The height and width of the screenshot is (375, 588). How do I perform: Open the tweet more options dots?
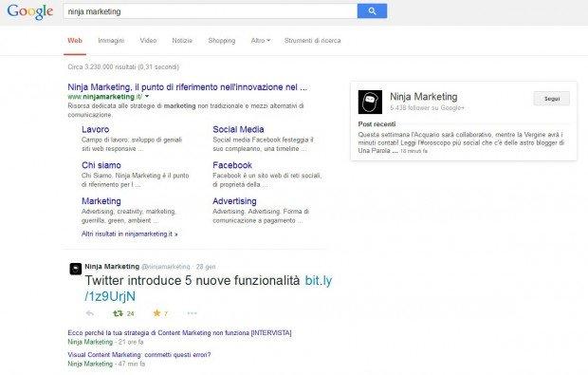point(192,313)
